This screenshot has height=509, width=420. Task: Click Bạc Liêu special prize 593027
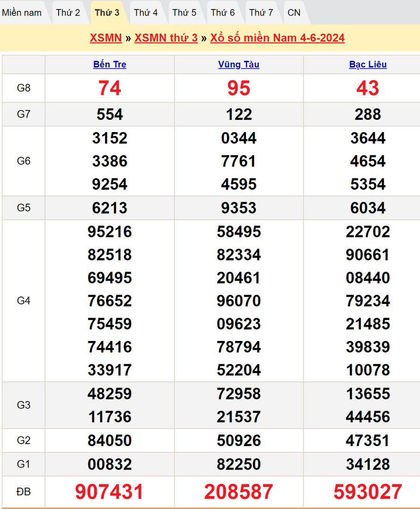click(368, 492)
